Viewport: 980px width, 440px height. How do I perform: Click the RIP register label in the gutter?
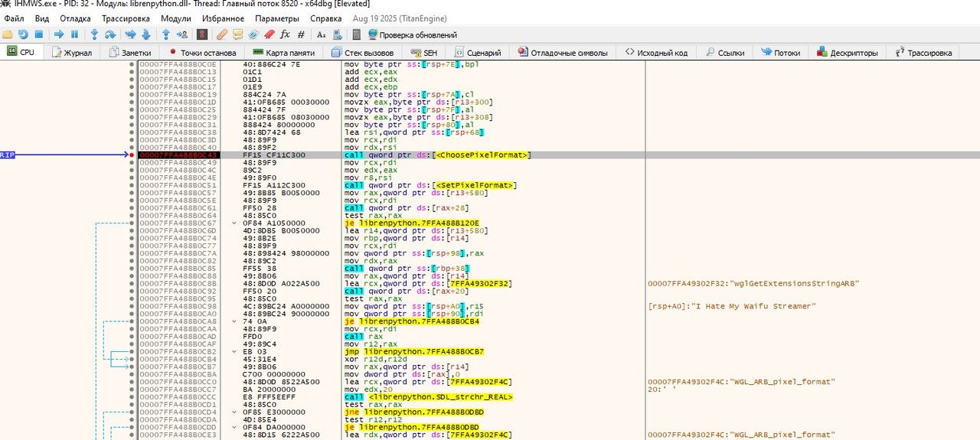(8, 155)
